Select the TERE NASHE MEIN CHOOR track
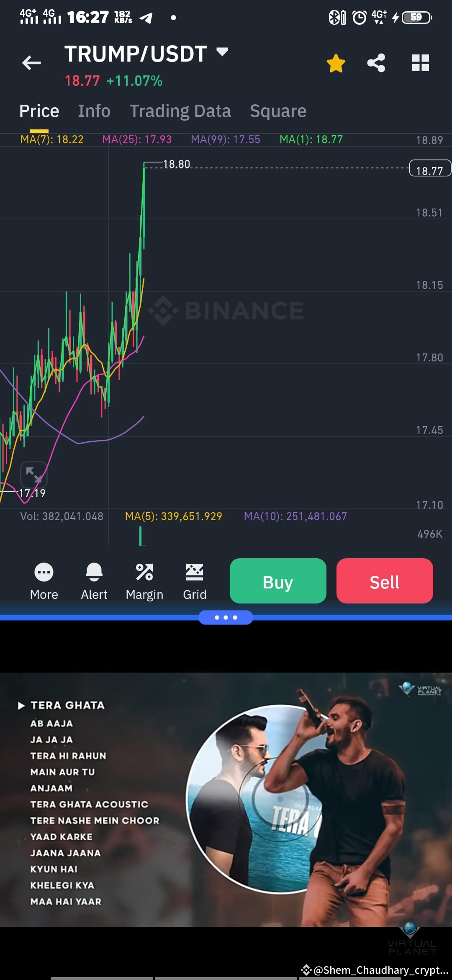Screen dimensions: 452x980 (95, 821)
